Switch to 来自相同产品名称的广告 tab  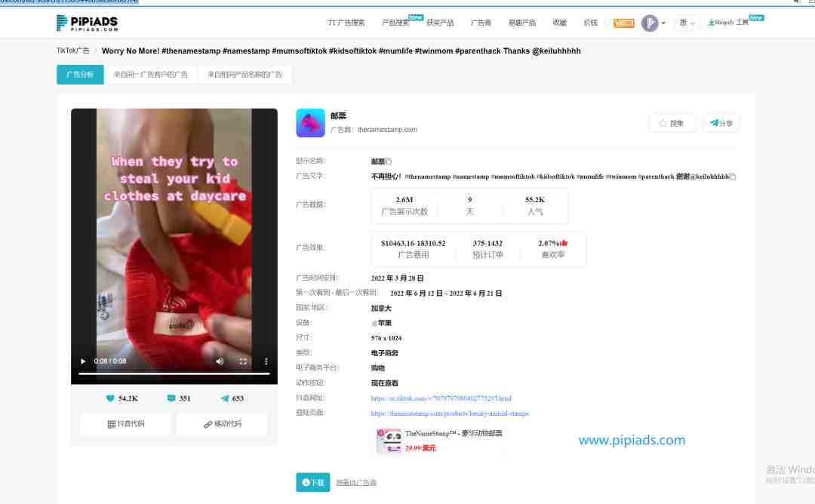point(244,74)
